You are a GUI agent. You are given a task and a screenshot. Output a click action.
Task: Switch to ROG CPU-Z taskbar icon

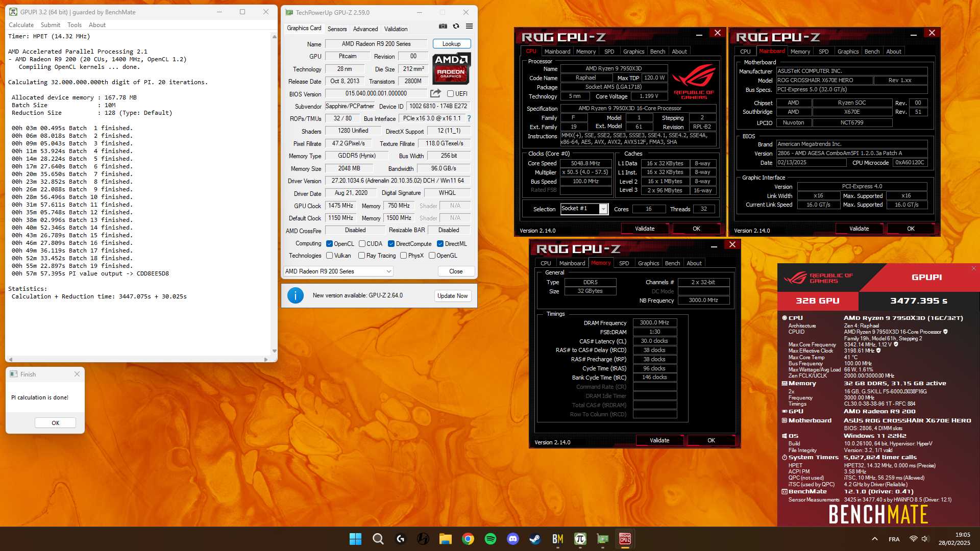[x=625, y=539]
